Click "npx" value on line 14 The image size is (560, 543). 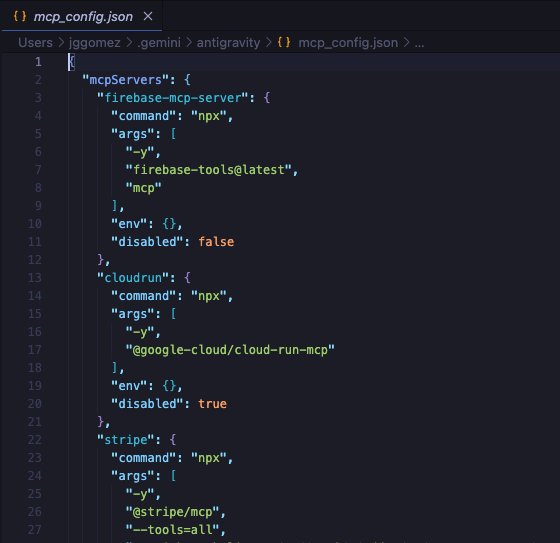tap(209, 296)
